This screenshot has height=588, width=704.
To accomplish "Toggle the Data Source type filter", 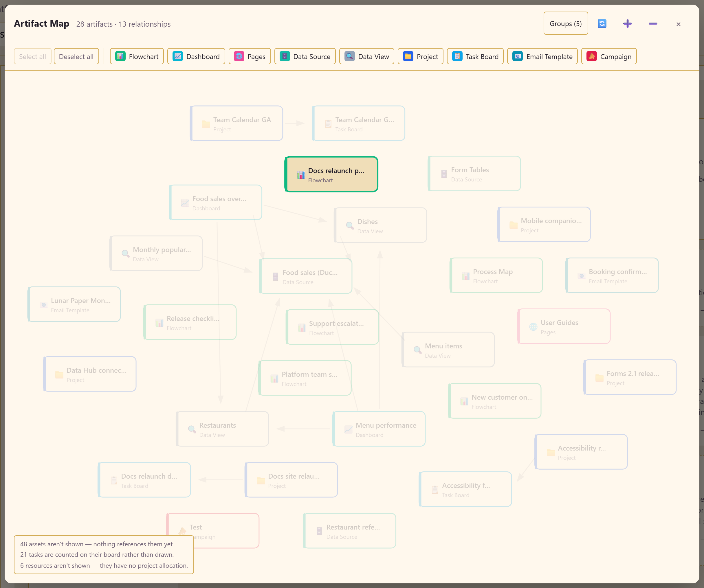I will coord(305,56).
